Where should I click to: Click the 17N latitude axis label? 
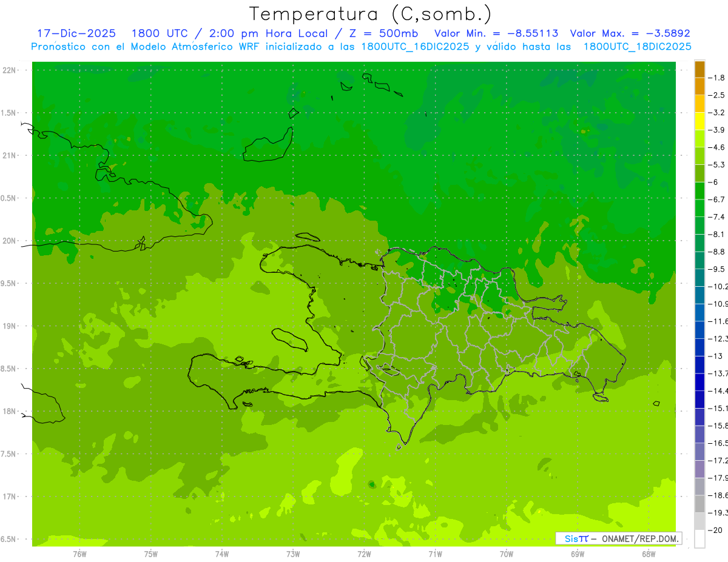[x=10, y=497]
